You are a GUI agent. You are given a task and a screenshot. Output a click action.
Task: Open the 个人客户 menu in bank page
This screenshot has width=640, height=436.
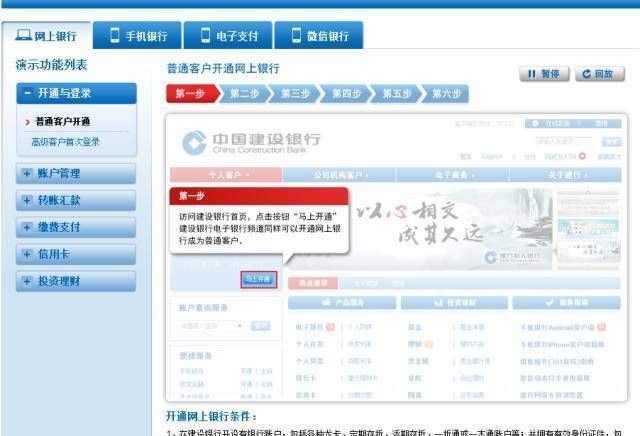(226, 175)
